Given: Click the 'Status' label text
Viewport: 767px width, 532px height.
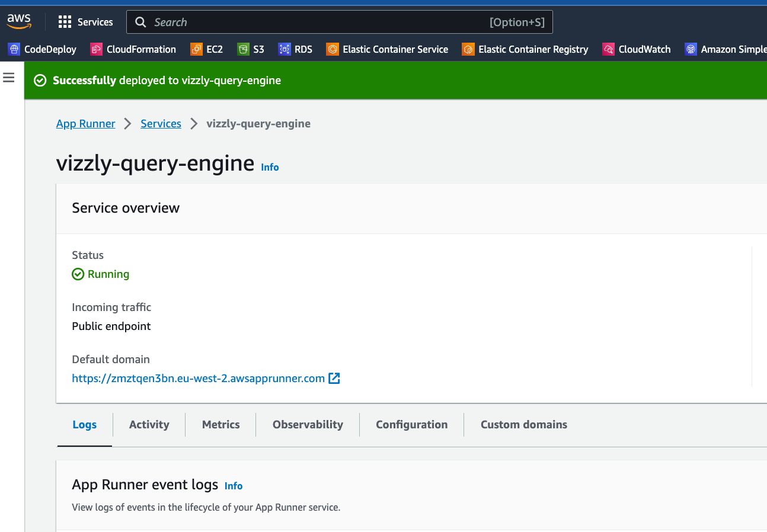Looking at the screenshot, I should coord(88,255).
